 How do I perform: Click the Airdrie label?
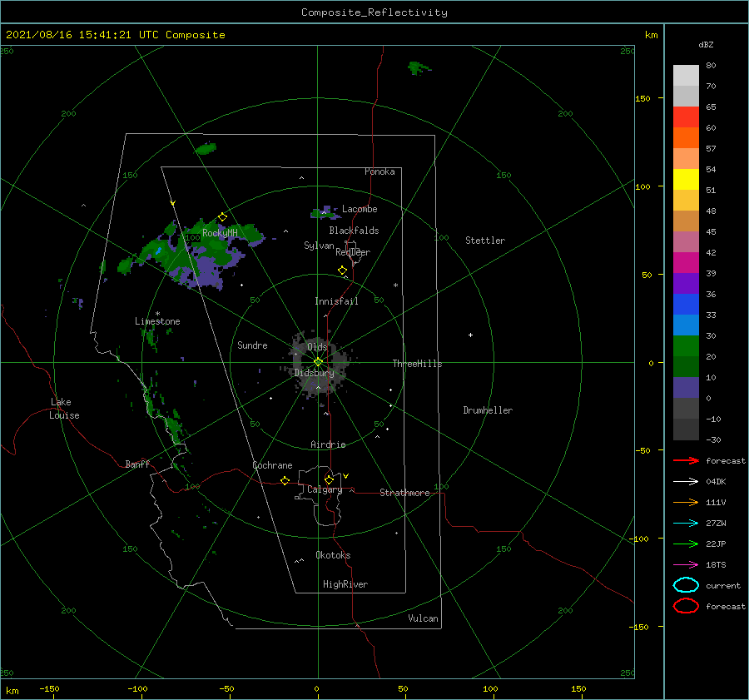coord(328,444)
